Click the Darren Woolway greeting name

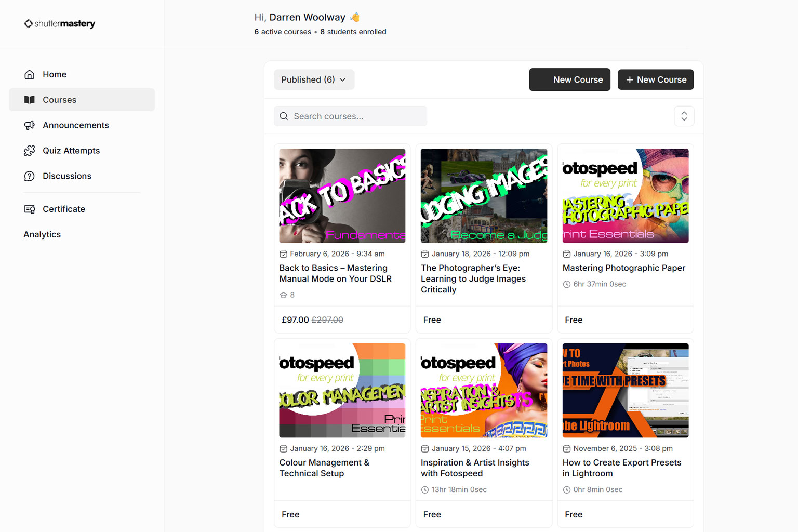pos(307,17)
